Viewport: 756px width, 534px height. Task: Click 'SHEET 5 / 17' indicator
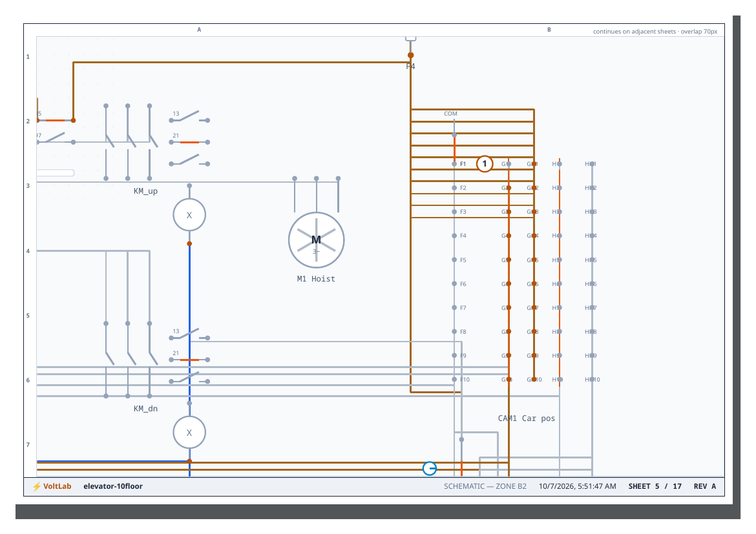click(655, 486)
